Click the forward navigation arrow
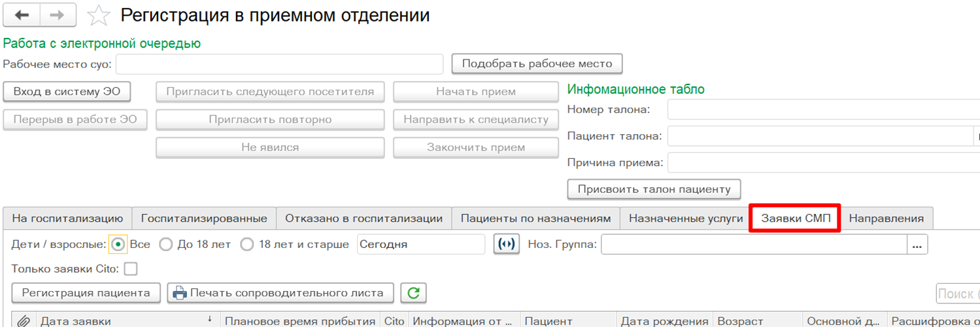The height and width of the screenshot is (327, 980). 58,15
